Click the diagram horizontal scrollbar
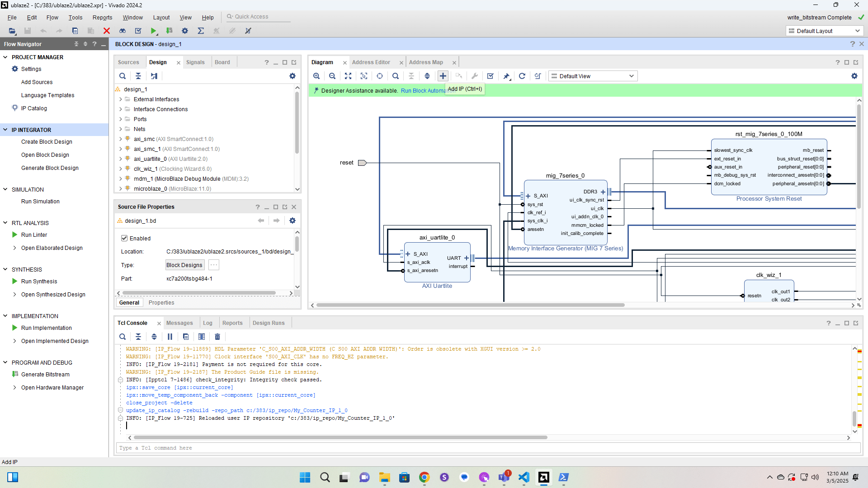Image resolution: width=868 pixels, height=488 pixels. click(470, 305)
